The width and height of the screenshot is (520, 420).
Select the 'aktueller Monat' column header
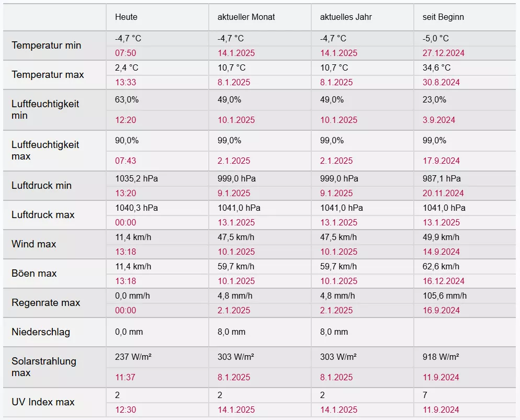tap(246, 17)
